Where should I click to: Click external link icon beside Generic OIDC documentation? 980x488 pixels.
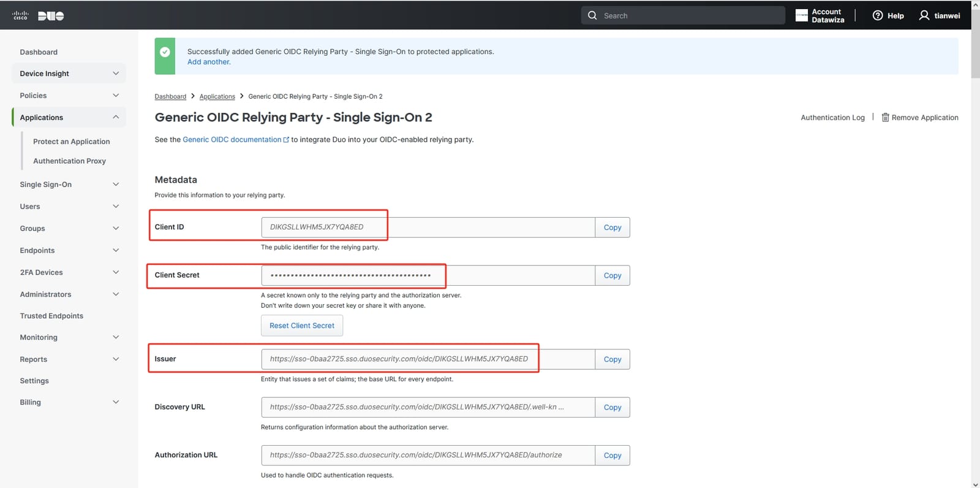click(x=286, y=140)
